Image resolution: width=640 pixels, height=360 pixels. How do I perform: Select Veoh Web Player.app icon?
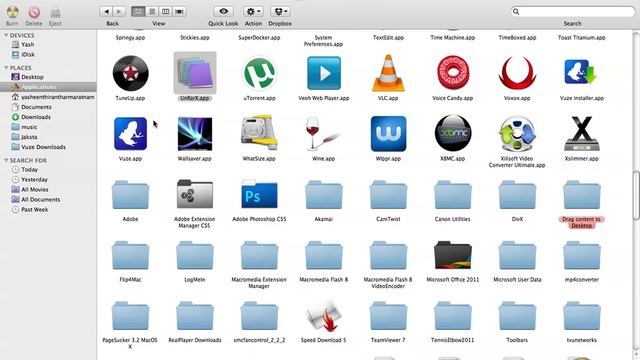point(324,73)
